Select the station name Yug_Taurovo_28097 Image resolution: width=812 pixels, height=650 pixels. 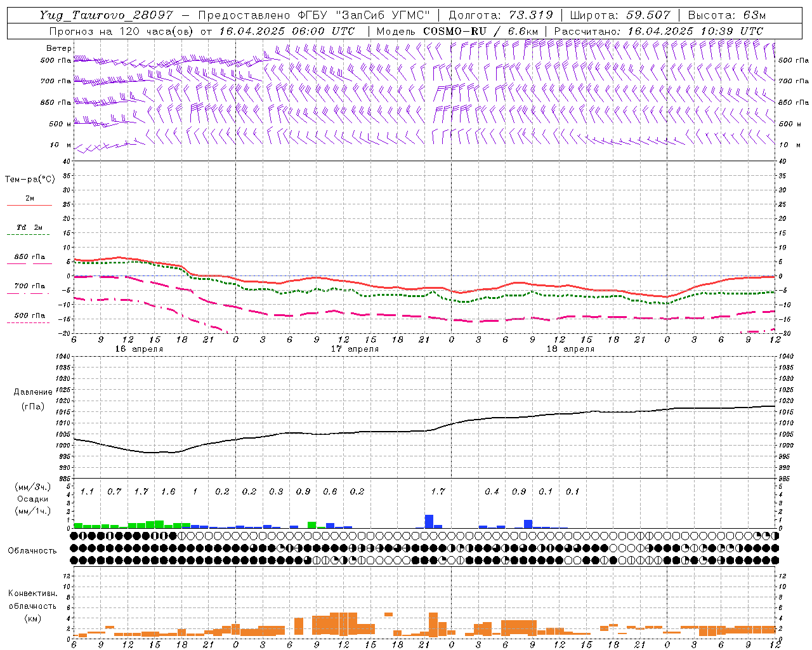(107, 15)
